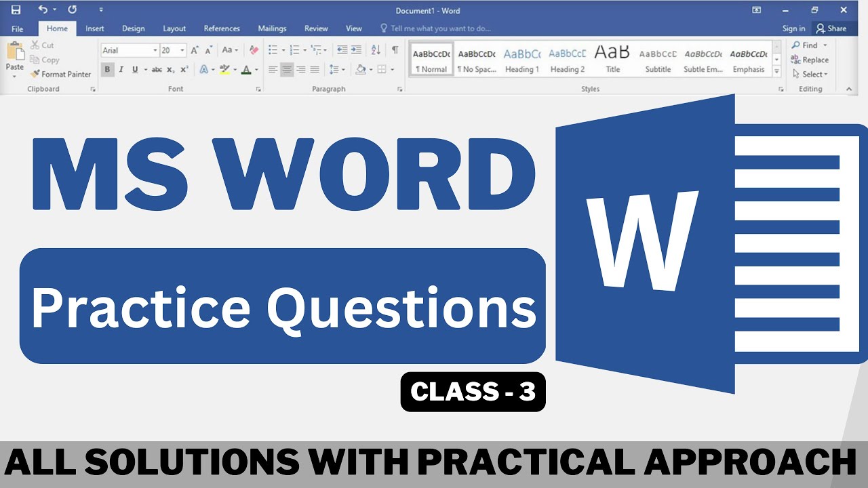Open the font name Arial dropdown
Image resolution: width=868 pixels, height=488 pixels.
tap(155, 50)
